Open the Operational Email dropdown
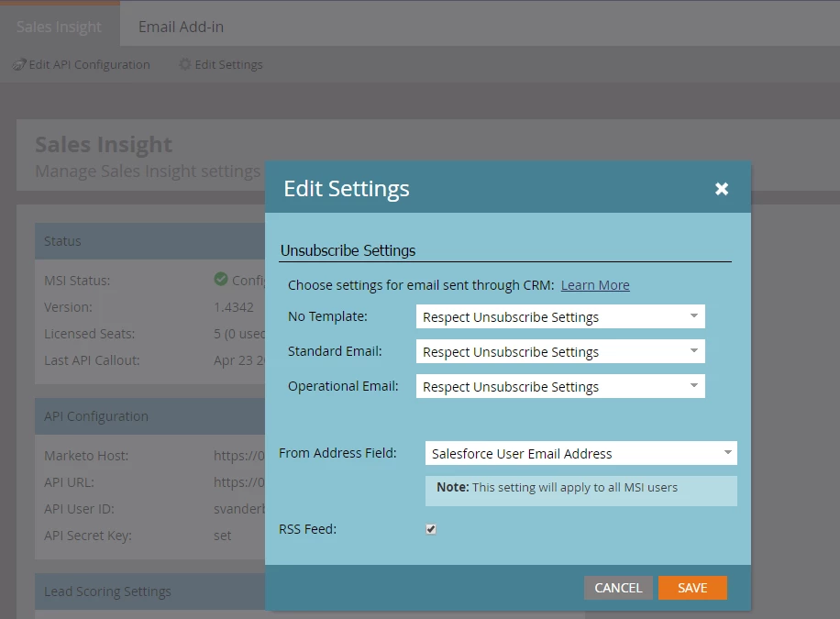The width and height of the screenshot is (840, 619). pyautogui.click(x=560, y=386)
